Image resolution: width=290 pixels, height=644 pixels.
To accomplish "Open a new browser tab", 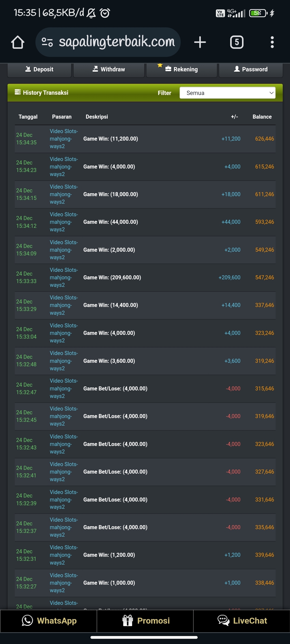I will (200, 42).
